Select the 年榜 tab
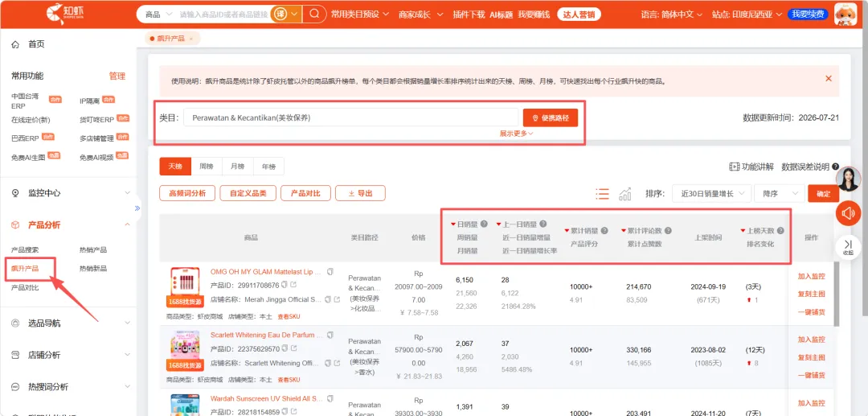The image size is (868, 416). tap(268, 167)
